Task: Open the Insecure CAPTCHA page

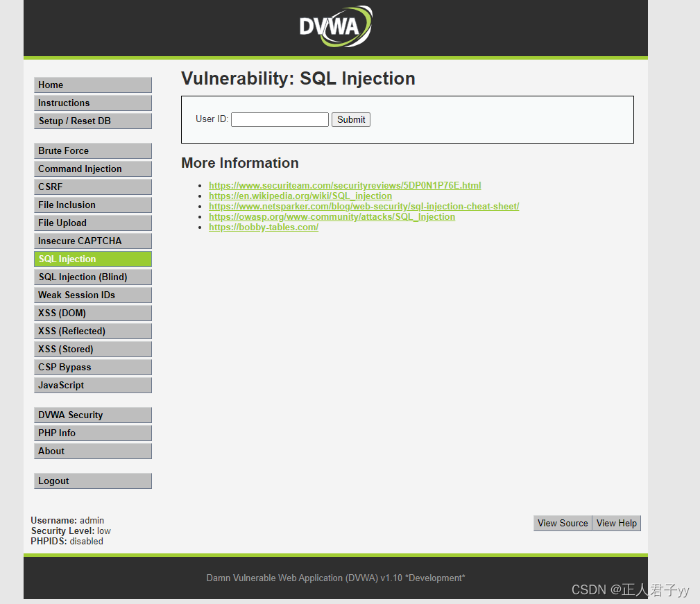Action: (x=93, y=241)
